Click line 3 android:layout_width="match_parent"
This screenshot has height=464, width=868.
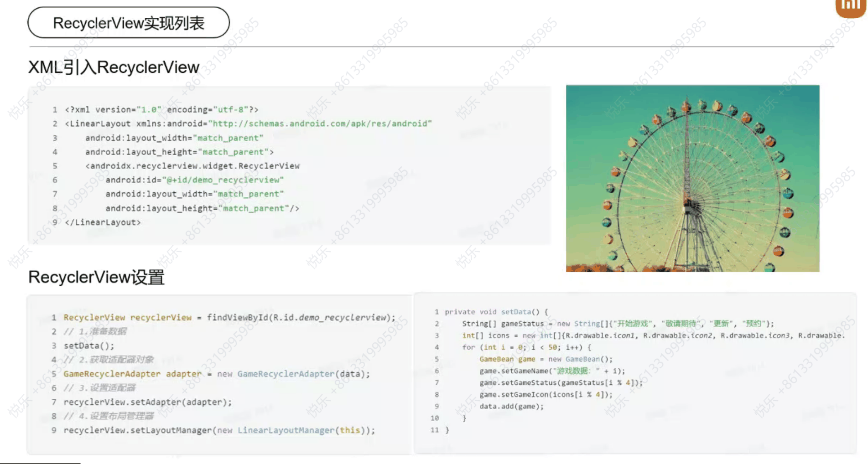[174, 138]
